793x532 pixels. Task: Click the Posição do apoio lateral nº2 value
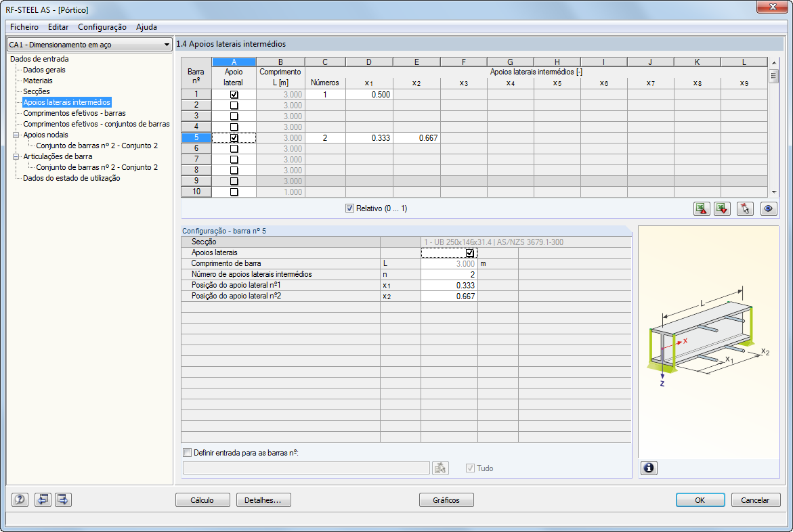pos(449,296)
